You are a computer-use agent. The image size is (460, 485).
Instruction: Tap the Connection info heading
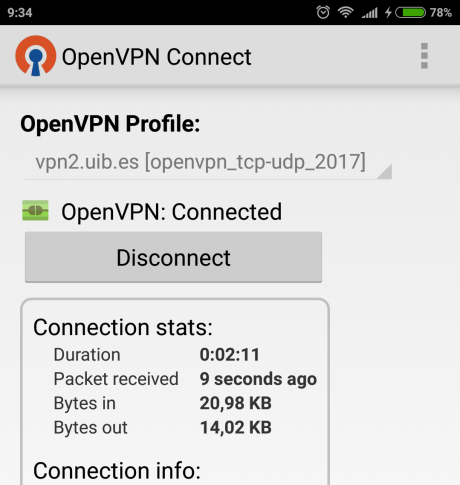point(117,470)
